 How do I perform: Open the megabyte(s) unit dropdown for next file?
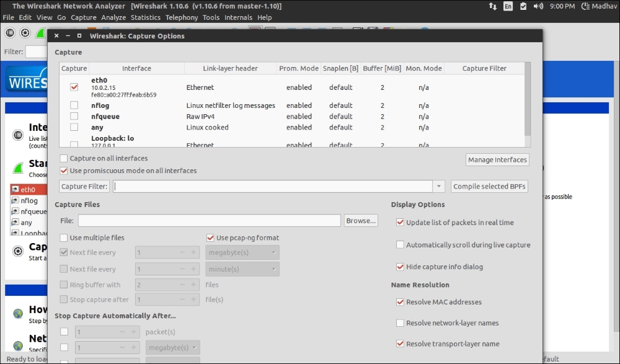pyautogui.click(x=242, y=252)
